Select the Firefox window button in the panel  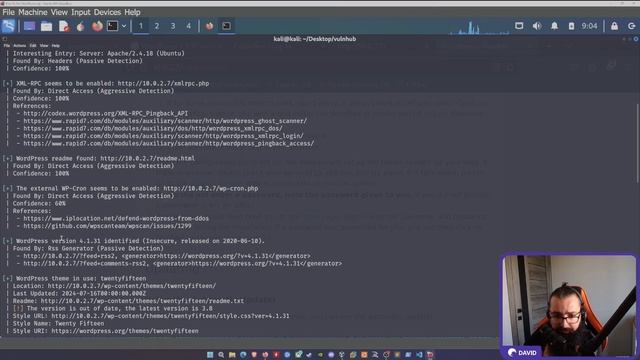[x=209, y=26]
